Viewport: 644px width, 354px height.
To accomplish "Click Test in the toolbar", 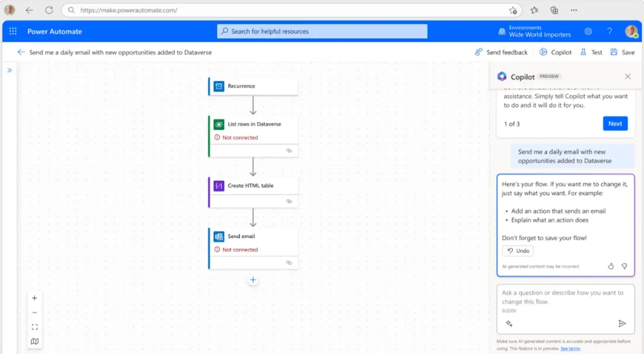I will [591, 52].
